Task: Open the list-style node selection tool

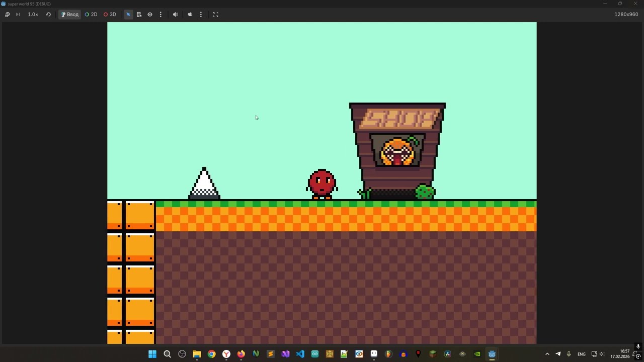Action: pyautogui.click(x=139, y=15)
